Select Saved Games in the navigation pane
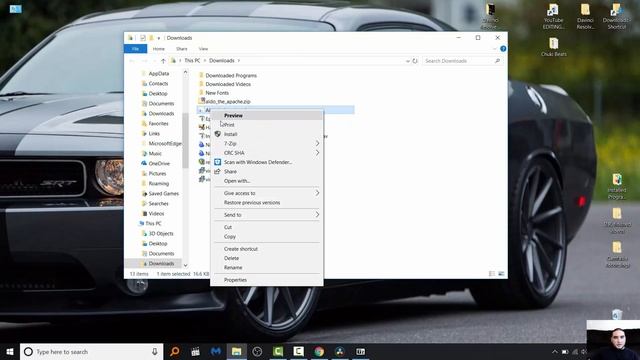This screenshot has width=640, height=360. [x=164, y=193]
